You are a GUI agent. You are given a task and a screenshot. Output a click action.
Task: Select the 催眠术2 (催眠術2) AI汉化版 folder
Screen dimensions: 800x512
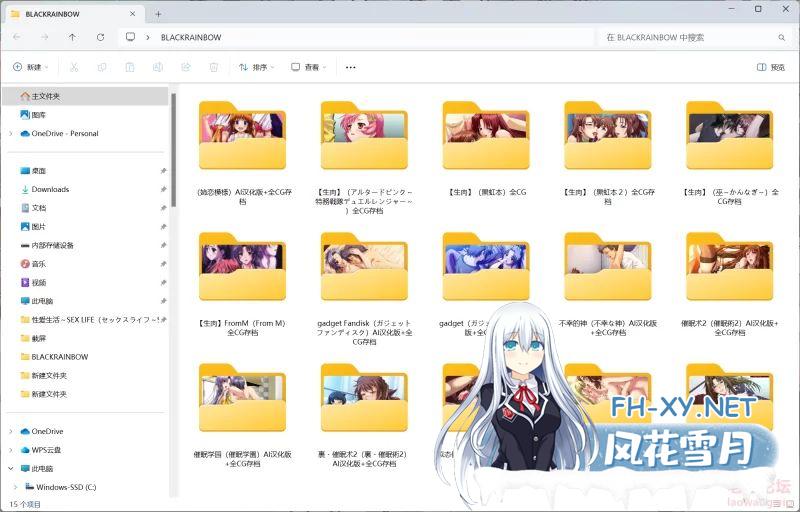[730, 284]
